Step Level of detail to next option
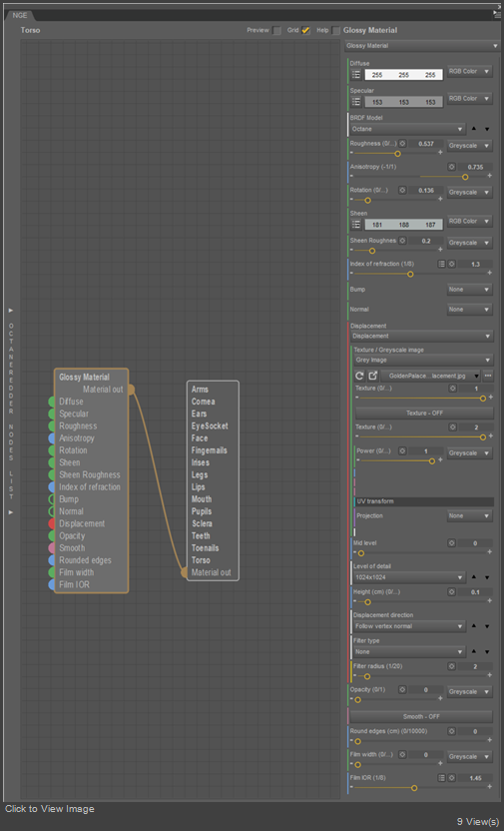The width and height of the screenshot is (504, 831). click(x=487, y=577)
